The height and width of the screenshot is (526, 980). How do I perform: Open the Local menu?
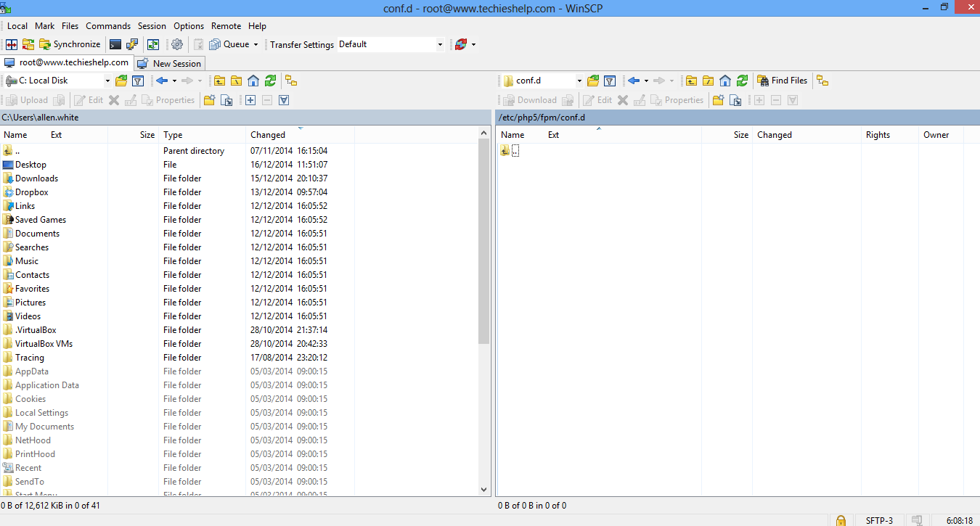pos(17,25)
